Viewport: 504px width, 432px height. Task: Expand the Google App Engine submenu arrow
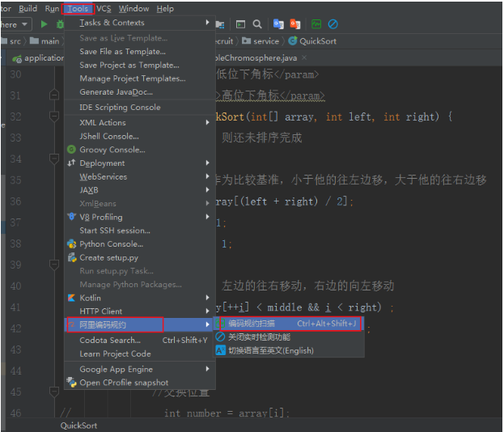(207, 369)
